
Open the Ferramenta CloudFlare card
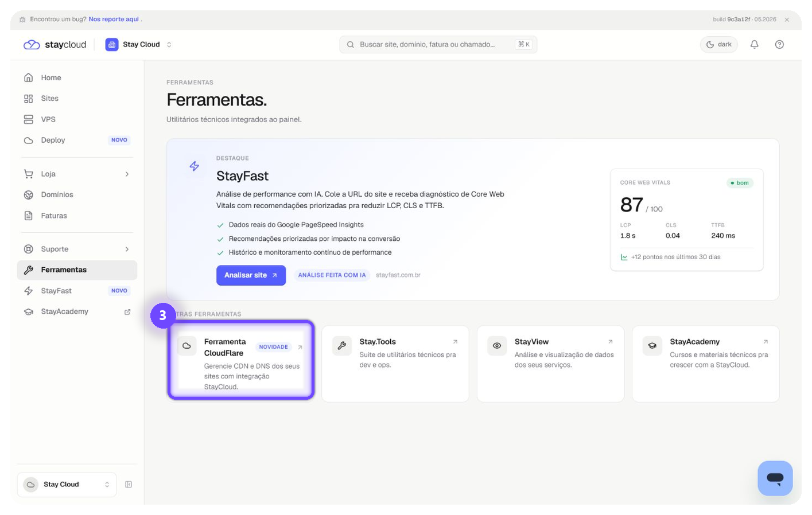click(240, 360)
